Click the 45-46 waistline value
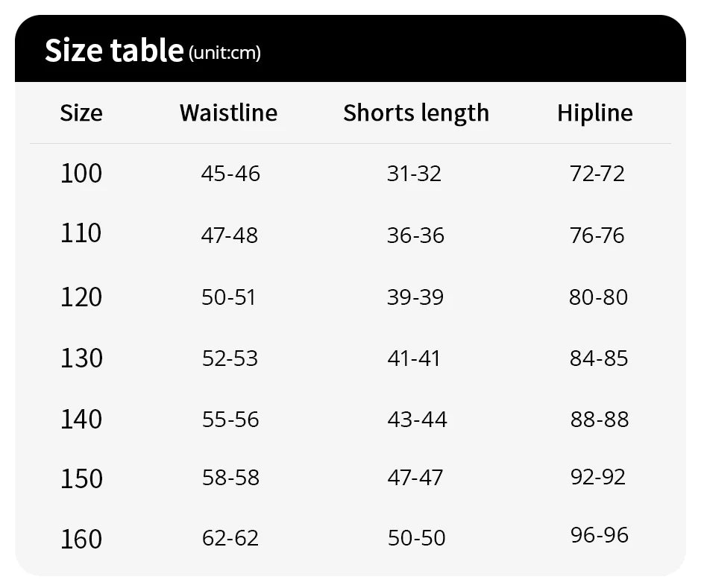The height and width of the screenshot is (588, 701). tap(230, 174)
